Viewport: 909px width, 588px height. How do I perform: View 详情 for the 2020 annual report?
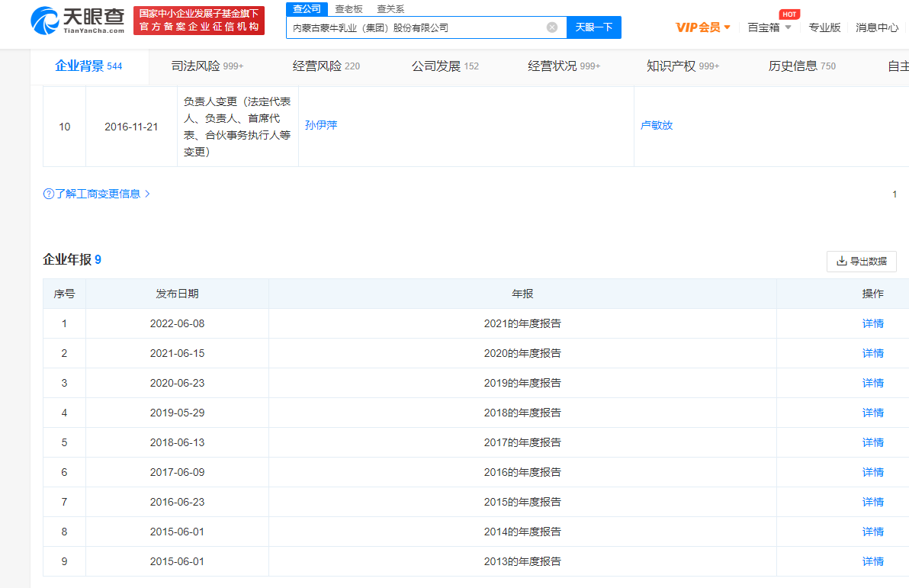click(x=873, y=353)
